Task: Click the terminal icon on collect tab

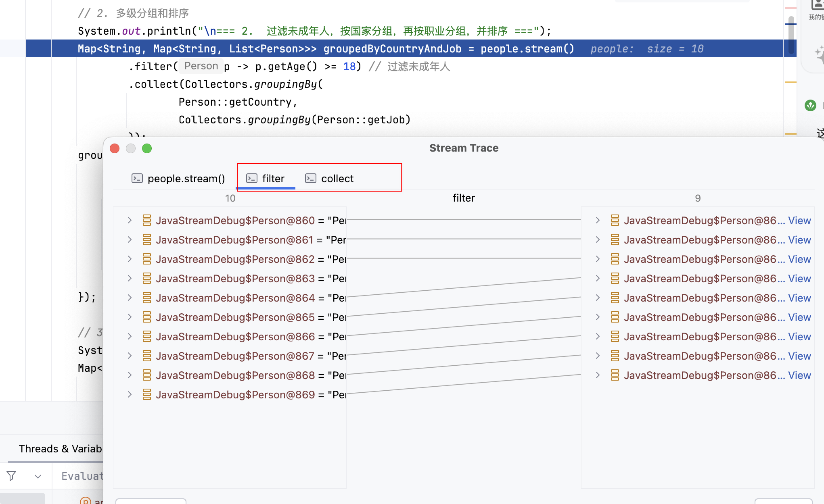Action: tap(311, 178)
